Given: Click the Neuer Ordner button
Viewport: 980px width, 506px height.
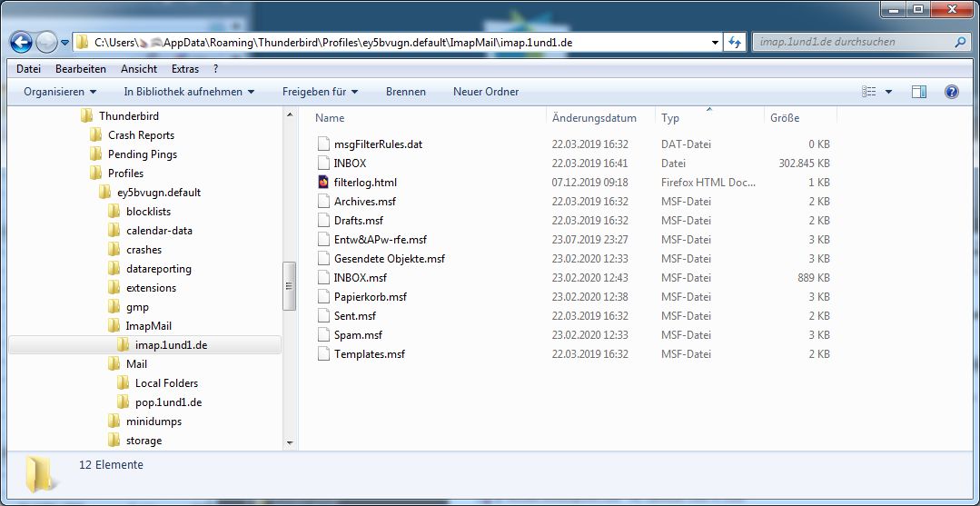Looking at the screenshot, I should tap(486, 92).
